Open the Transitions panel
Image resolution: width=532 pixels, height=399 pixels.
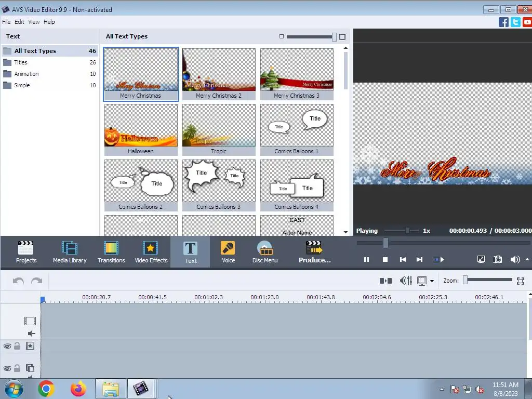coord(111,252)
